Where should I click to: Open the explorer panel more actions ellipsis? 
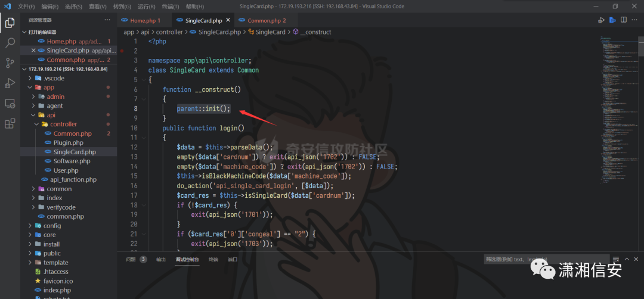(x=107, y=20)
